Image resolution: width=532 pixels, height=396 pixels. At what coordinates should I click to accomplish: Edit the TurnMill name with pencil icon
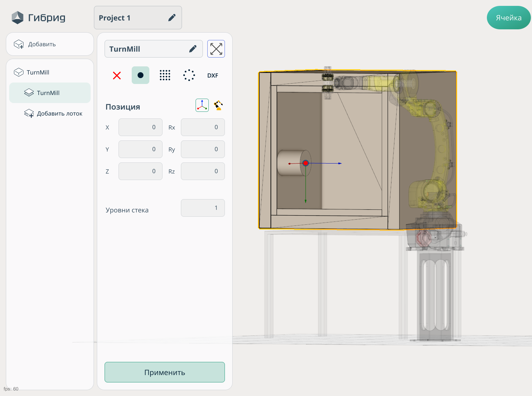[x=193, y=49]
